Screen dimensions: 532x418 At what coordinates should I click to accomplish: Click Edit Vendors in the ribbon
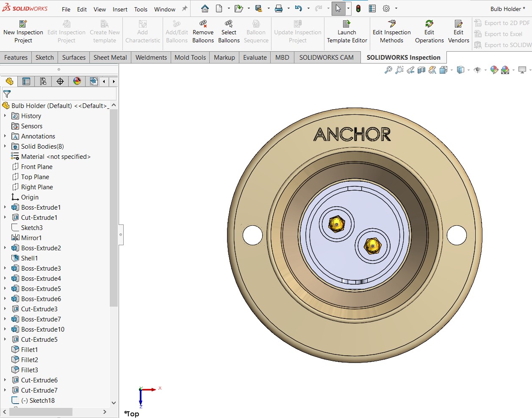coord(459,32)
